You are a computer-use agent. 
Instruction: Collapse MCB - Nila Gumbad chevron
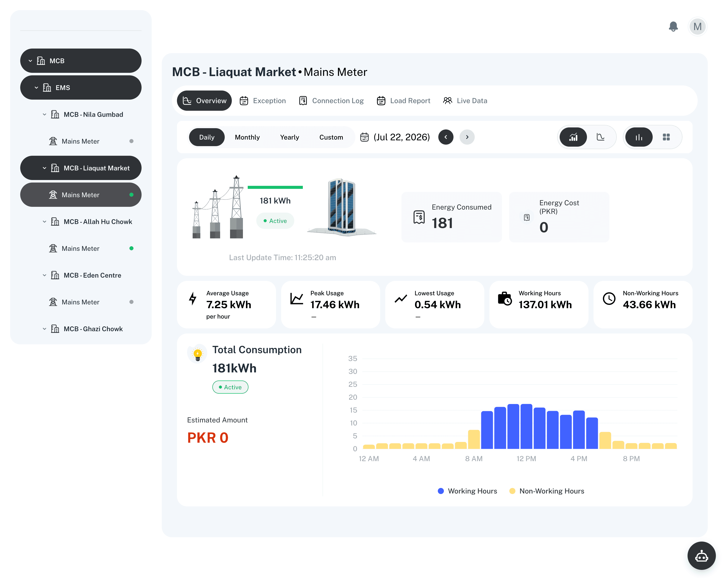[44, 115]
